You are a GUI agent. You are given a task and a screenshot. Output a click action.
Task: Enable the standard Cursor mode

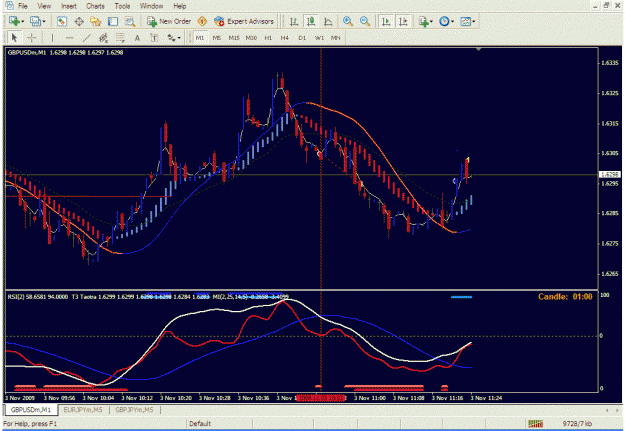[x=14, y=38]
